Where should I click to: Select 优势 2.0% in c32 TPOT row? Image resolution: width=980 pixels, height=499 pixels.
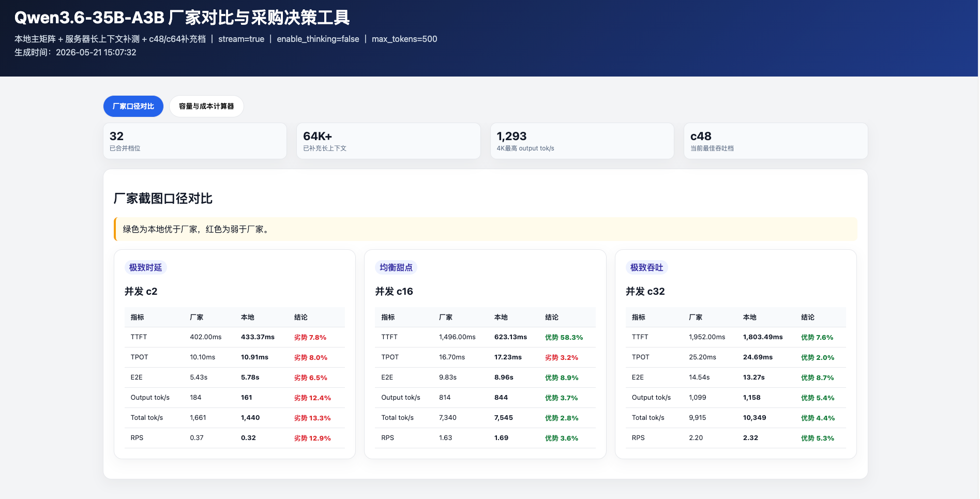(818, 357)
